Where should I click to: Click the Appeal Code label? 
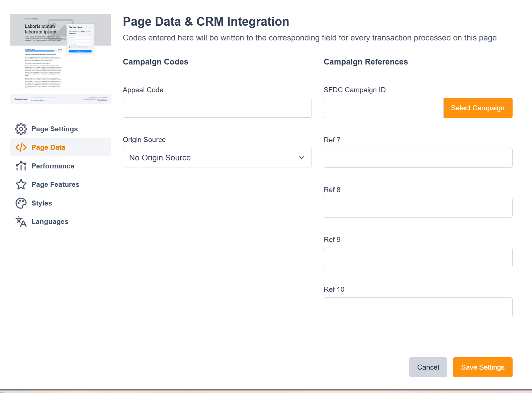pos(143,90)
